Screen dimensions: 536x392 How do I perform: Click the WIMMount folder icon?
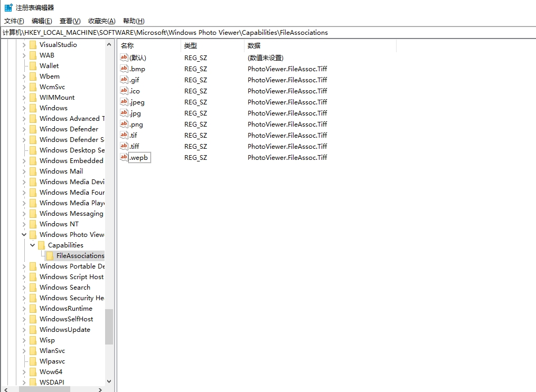click(33, 98)
